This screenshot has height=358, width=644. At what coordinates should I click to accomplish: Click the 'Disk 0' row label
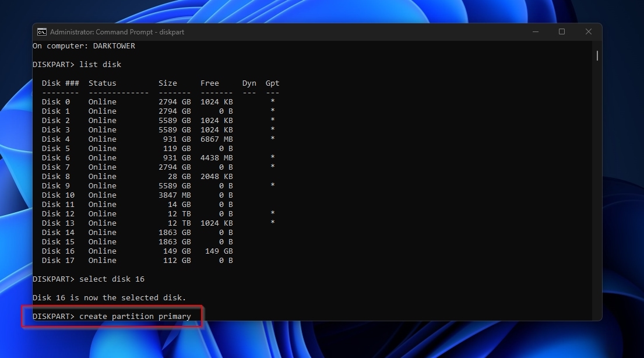(56, 101)
